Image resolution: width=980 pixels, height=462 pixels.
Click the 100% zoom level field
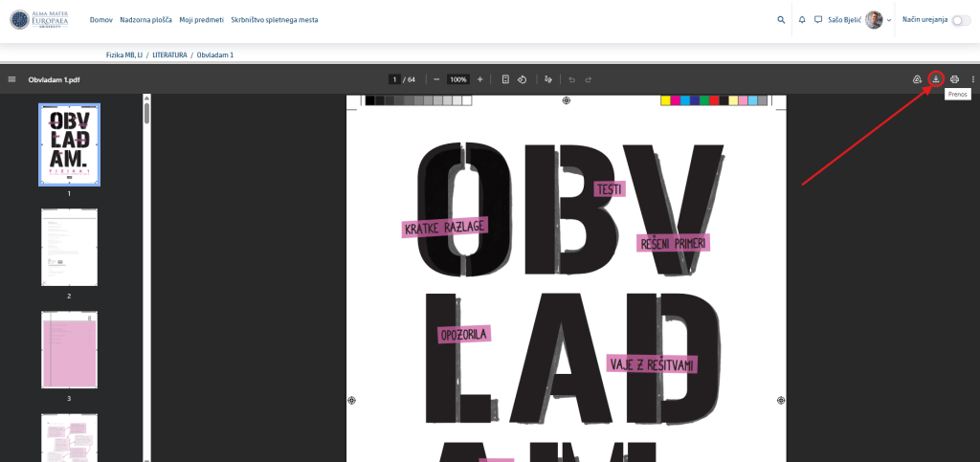point(458,79)
